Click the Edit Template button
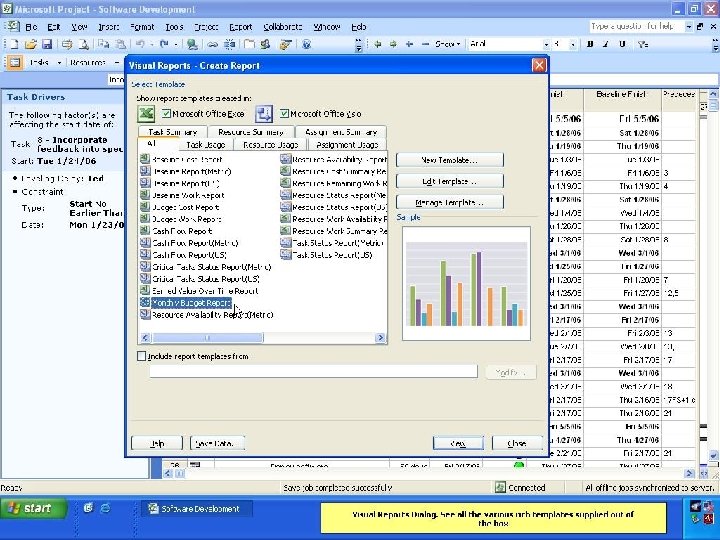This screenshot has width=720, height=540. coord(450,181)
